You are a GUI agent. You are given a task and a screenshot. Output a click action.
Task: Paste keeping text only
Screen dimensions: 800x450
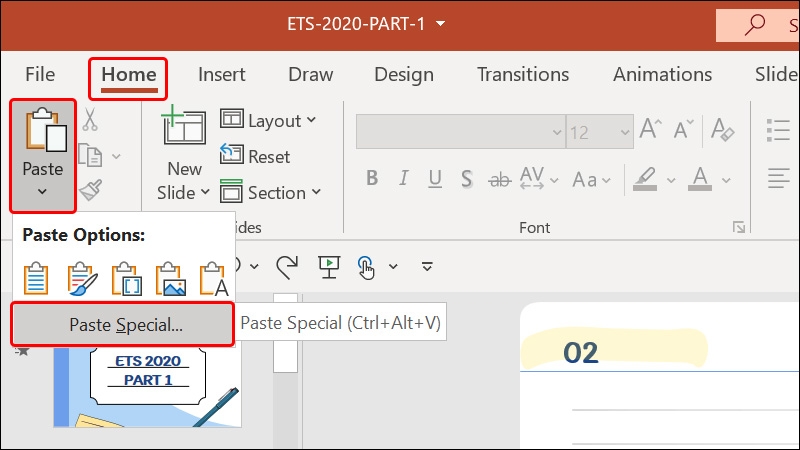click(x=214, y=279)
